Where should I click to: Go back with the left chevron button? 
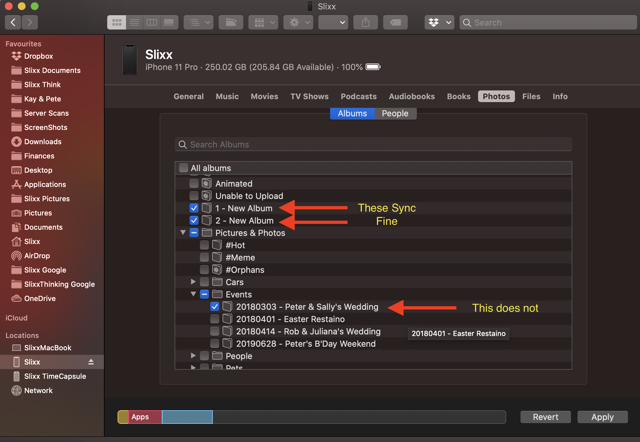pyautogui.click(x=13, y=22)
